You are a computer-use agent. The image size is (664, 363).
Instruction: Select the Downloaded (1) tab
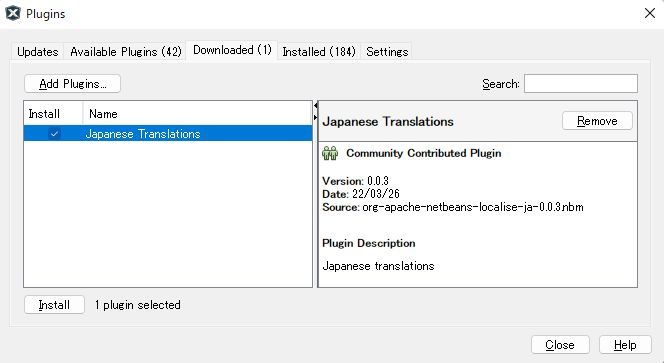pos(232,50)
